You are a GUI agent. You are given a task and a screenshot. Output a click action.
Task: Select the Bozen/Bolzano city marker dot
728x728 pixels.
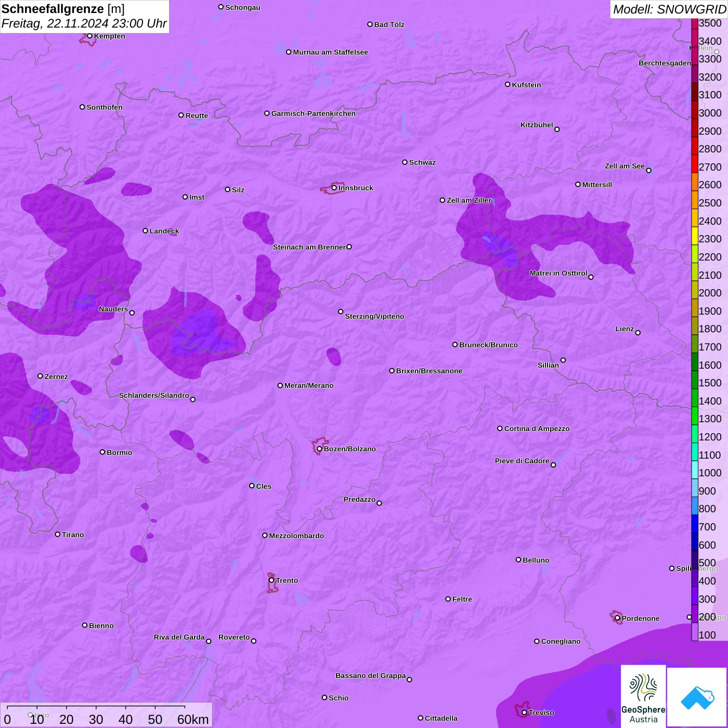[x=320, y=449]
